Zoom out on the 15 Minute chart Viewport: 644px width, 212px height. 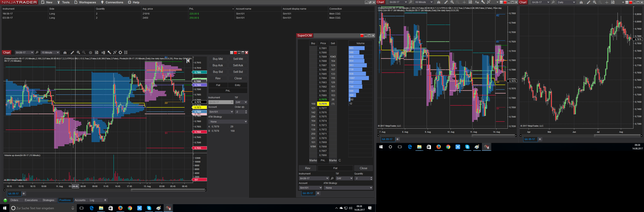click(84, 53)
